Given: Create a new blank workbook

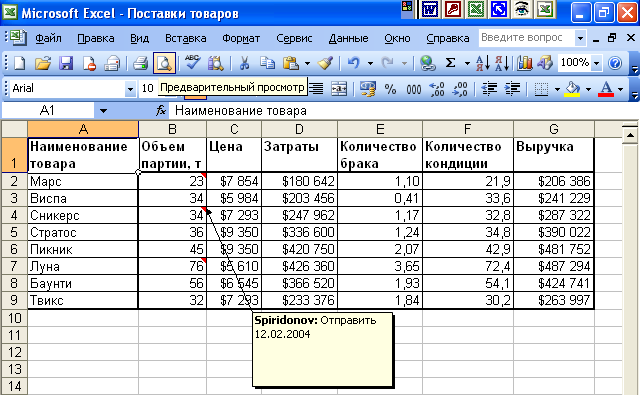Looking at the screenshot, I should [x=20, y=63].
